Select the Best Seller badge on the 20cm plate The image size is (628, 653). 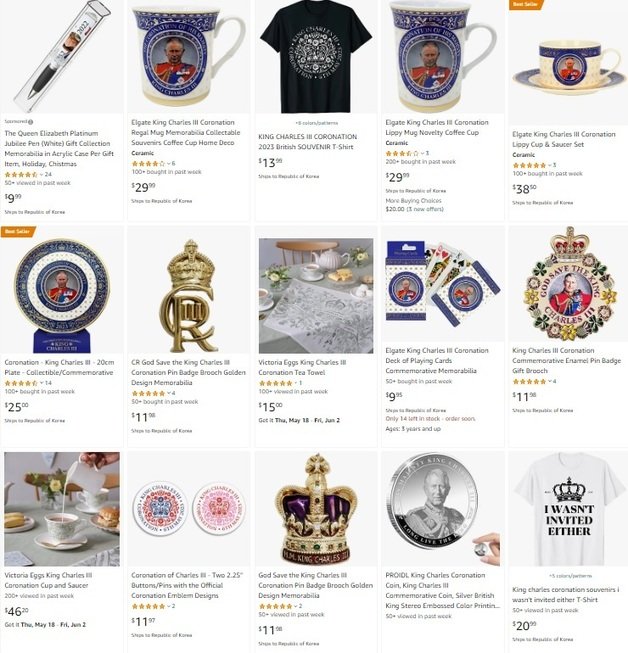(18, 231)
